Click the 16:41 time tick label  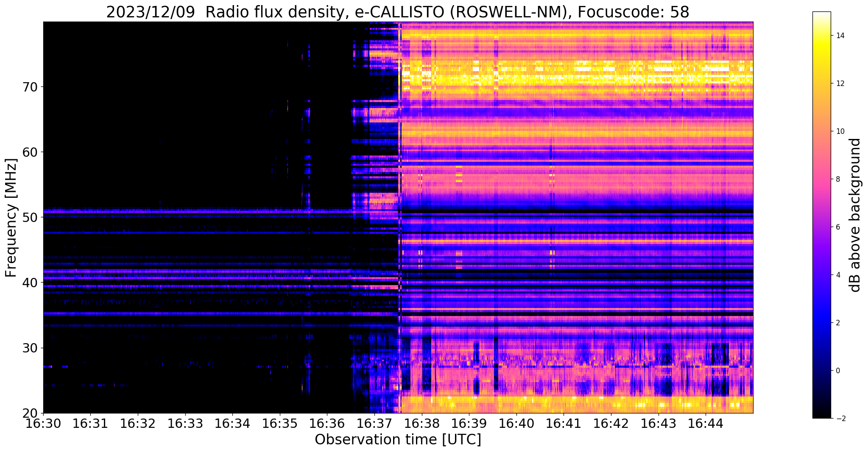pyautogui.click(x=564, y=423)
